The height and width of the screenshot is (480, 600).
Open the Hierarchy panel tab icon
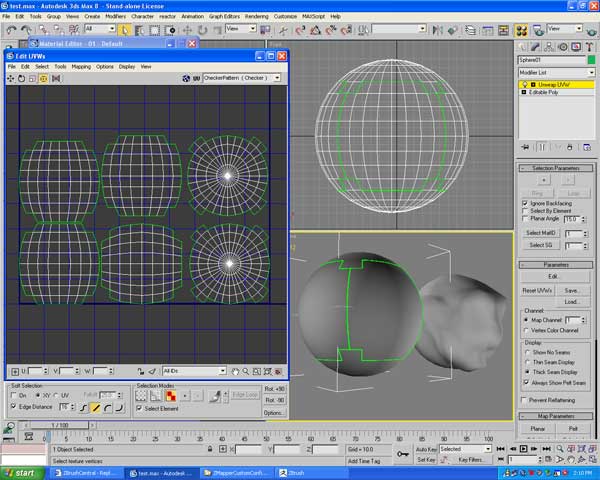tap(549, 47)
